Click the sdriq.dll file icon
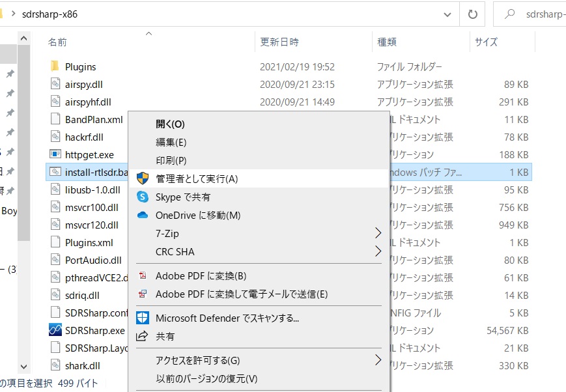566x392 pixels. 55,295
